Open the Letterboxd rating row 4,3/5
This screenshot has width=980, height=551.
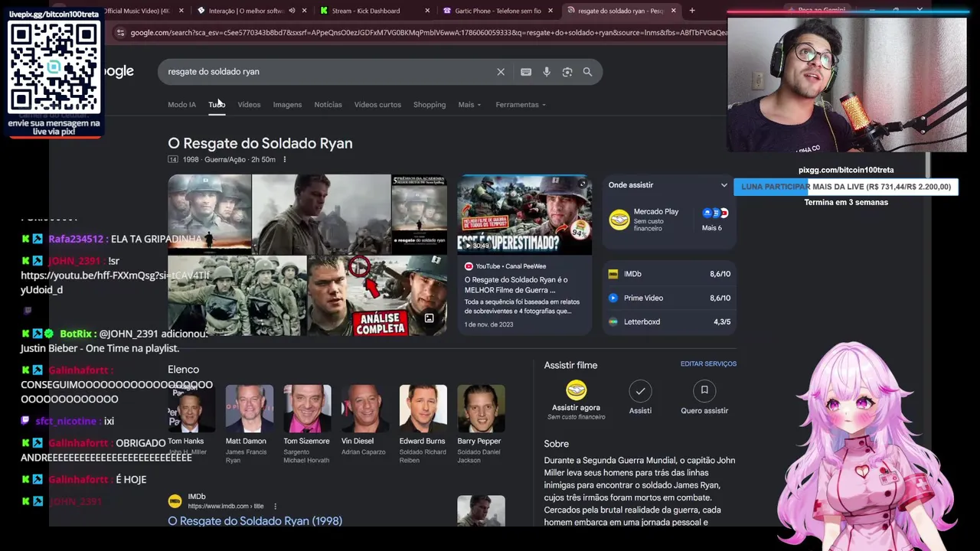pos(669,322)
